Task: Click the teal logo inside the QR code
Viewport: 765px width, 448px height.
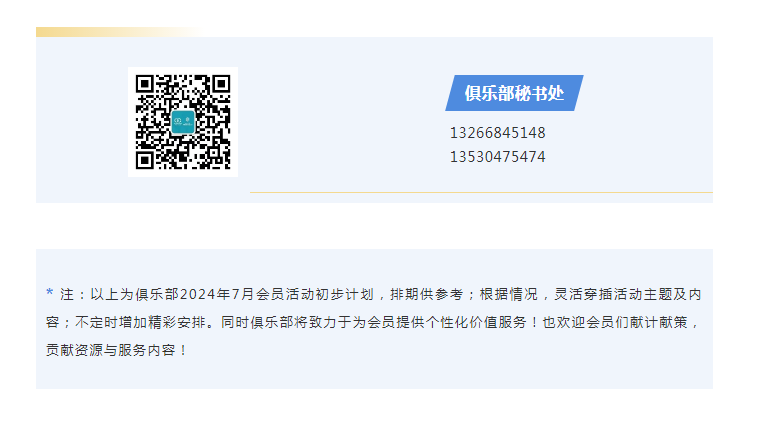Action: point(183,122)
